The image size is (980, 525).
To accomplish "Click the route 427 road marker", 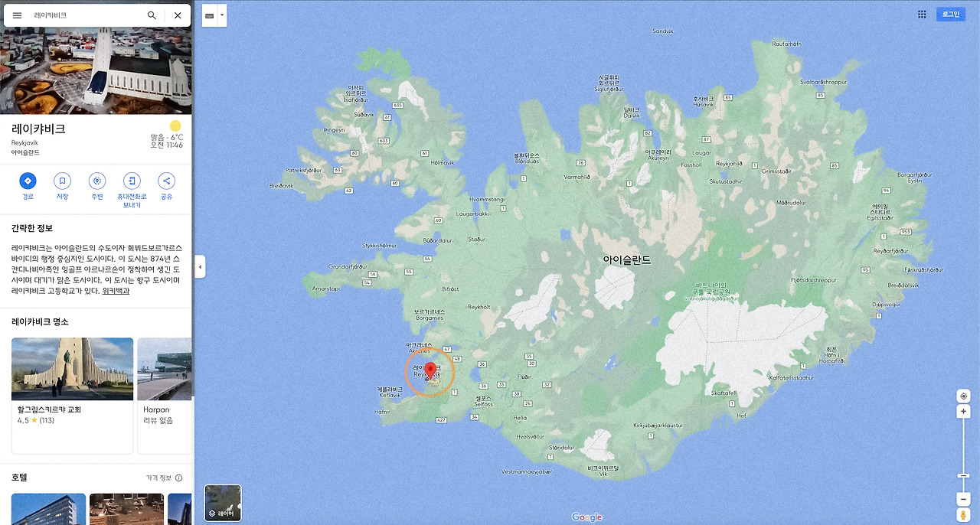I will 440,420.
